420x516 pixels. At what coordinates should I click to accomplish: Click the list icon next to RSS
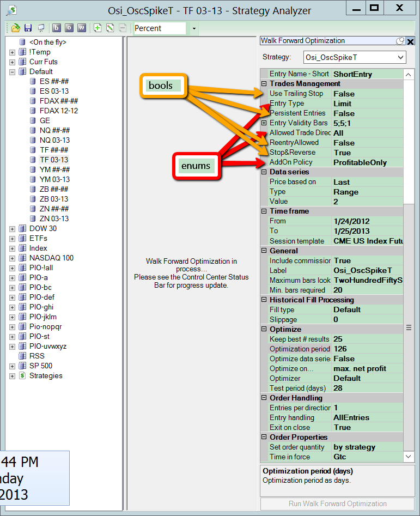(22, 356)
